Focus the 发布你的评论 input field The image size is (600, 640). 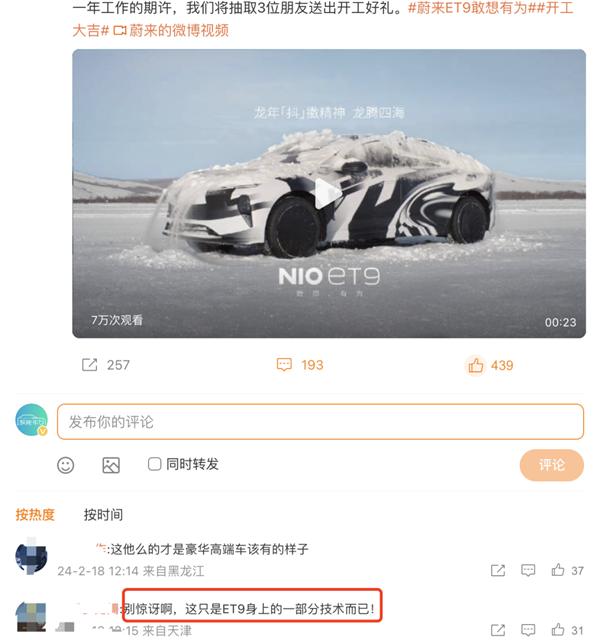320,422
